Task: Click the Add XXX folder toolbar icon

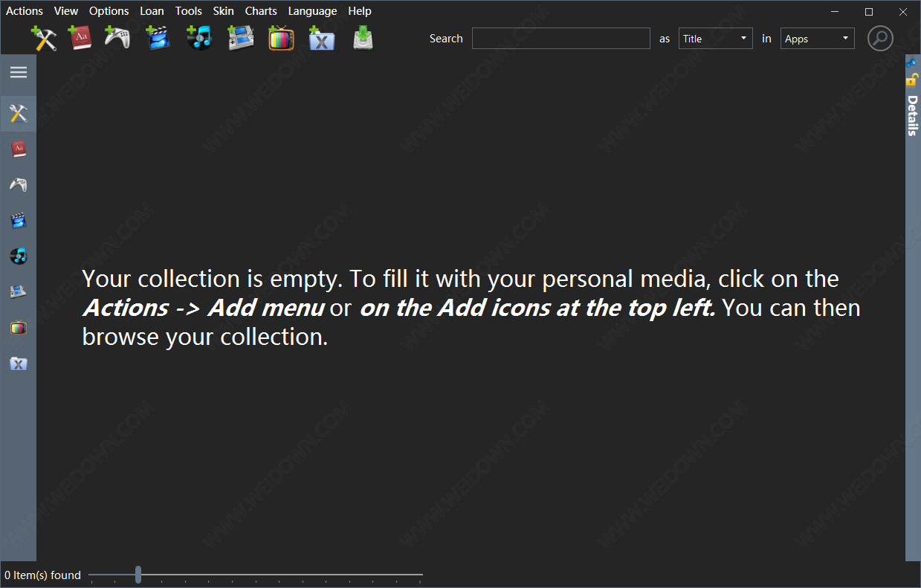Action: point(322,38)
